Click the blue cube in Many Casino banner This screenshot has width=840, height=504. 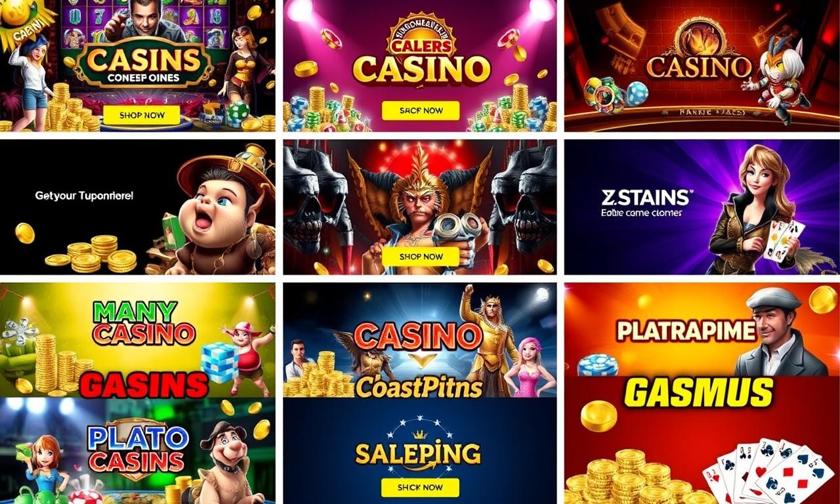pos(219,362)
